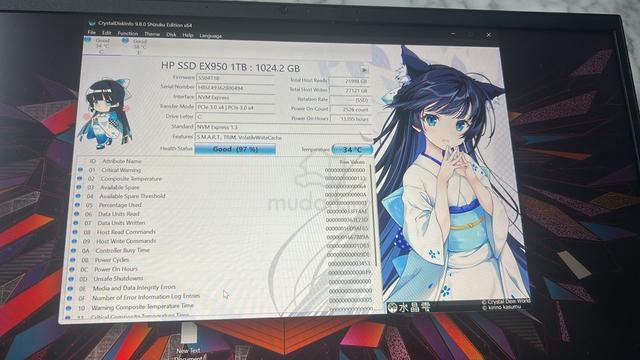This screenshot has height=360, width=640.
Task: Click the Transfer Mode PCIe 3.0 x4 field
Action: [235, 107]
